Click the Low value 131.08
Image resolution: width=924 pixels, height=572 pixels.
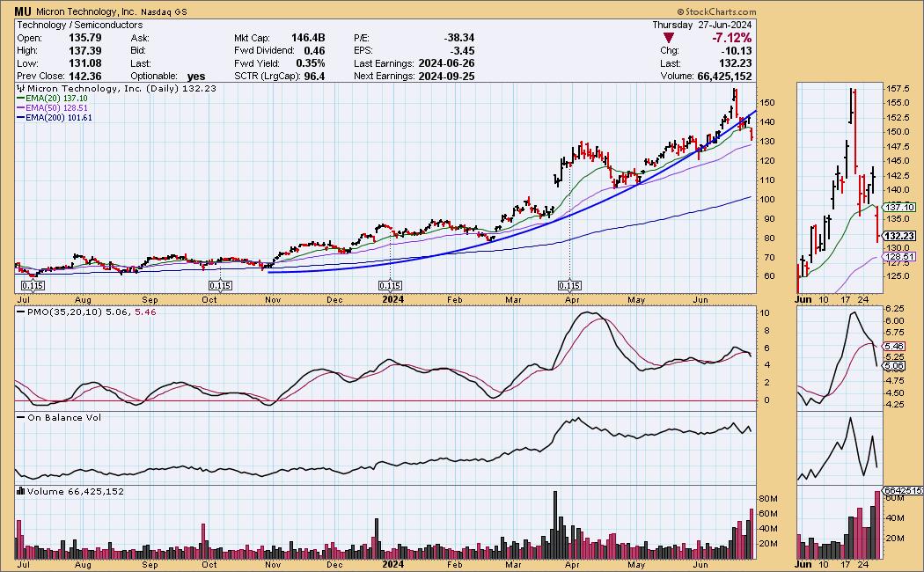pyautogui.click(x=84, y=63)
